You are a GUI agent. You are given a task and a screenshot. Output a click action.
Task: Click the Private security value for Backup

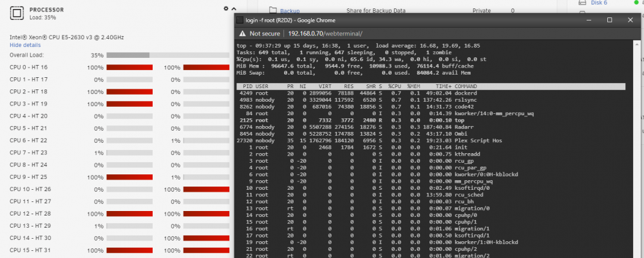[x=481, y=11]
